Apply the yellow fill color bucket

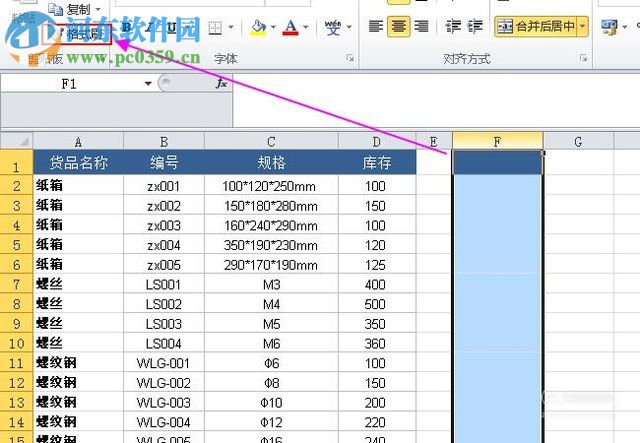pyautogui.click(x=258, y=28)
